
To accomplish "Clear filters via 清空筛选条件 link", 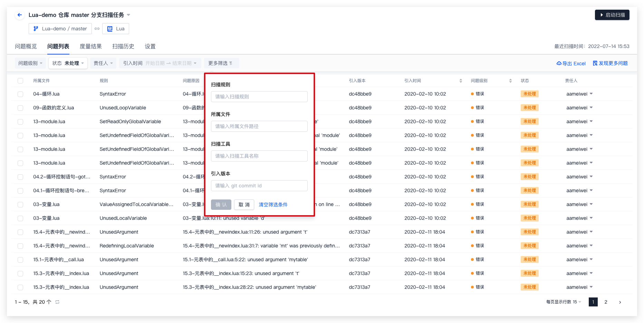I will [273, 205].
